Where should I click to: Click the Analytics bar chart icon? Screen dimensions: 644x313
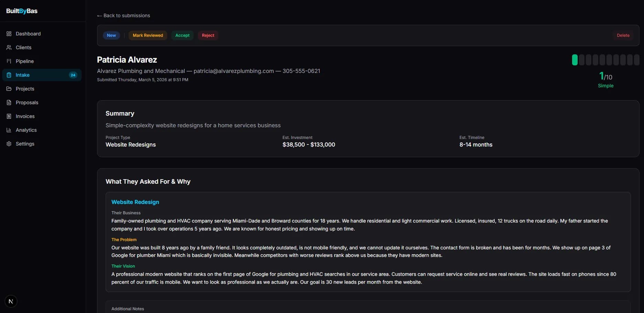9,130
